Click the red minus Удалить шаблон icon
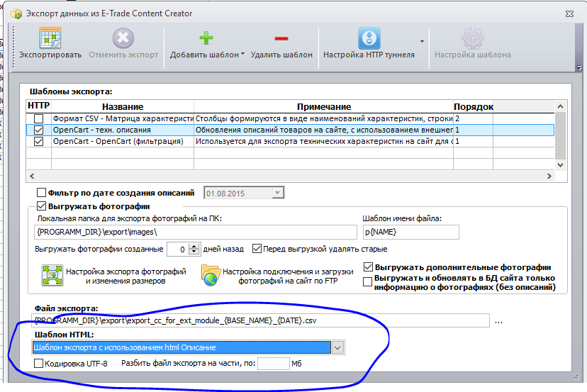 coord(281,38)
